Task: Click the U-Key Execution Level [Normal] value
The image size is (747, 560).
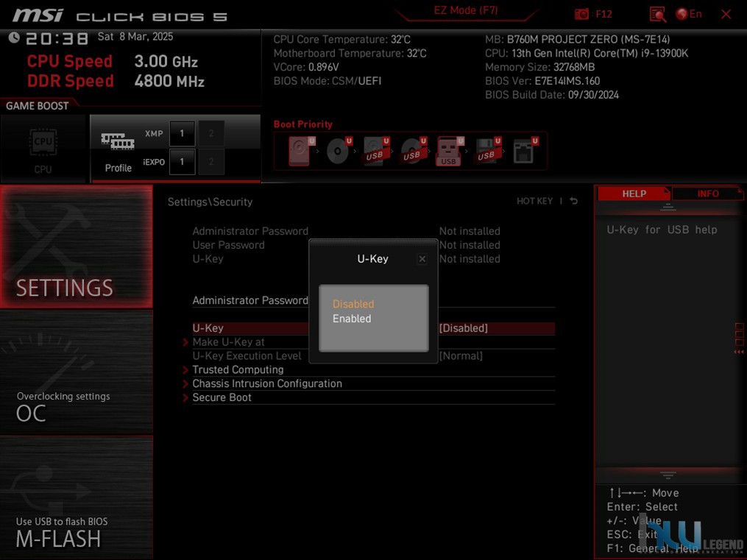Action: [460, 355]
